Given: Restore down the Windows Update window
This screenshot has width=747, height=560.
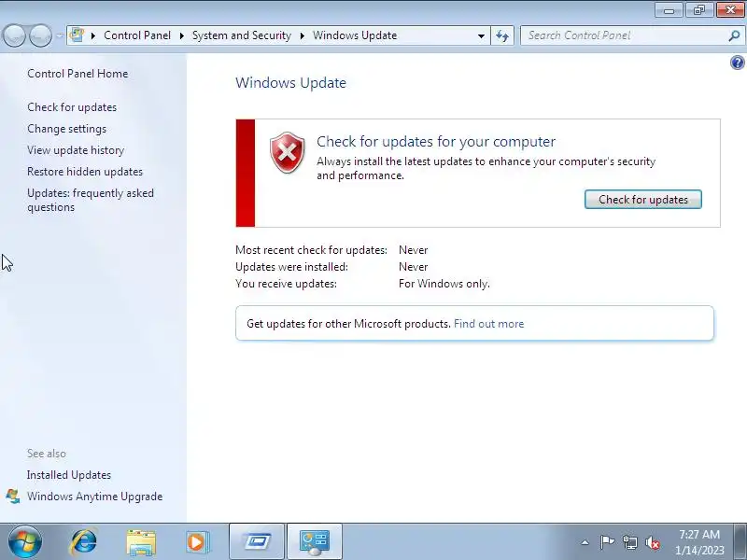Looking at the screenshot, I should click(699, 10).
